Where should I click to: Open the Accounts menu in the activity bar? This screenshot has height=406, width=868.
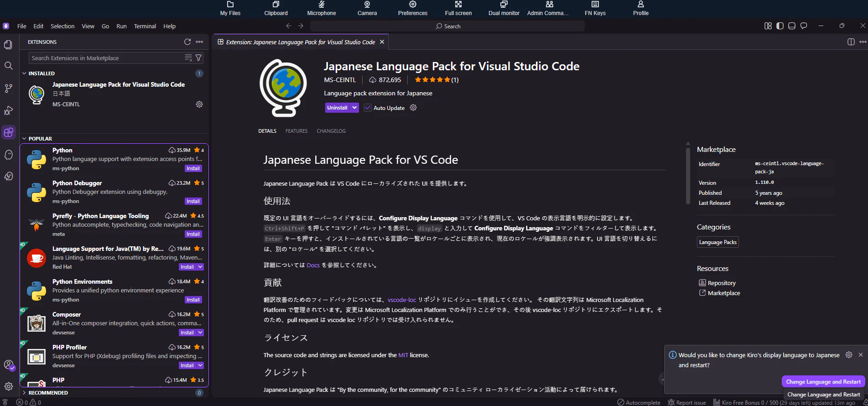(x=8, y=365)
